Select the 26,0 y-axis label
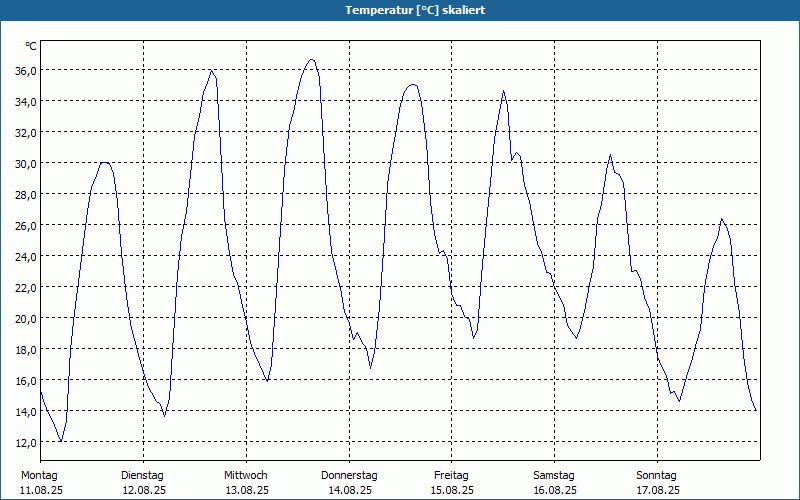 [26, 226]
